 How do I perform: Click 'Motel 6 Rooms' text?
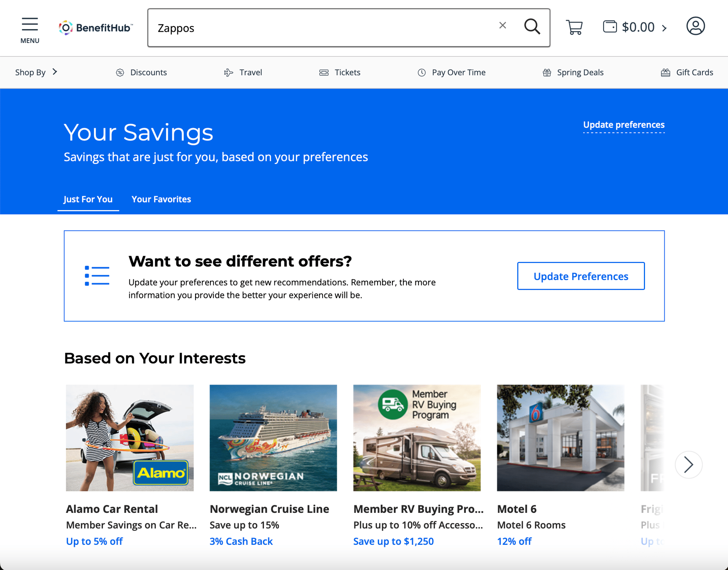click(531, 525)
